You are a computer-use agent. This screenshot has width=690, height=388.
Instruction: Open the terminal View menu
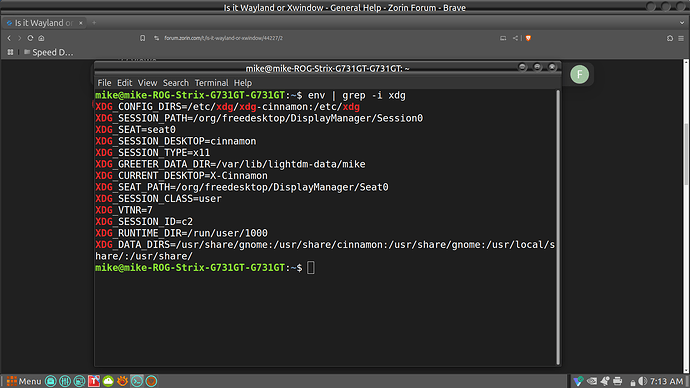pos(147,83)
